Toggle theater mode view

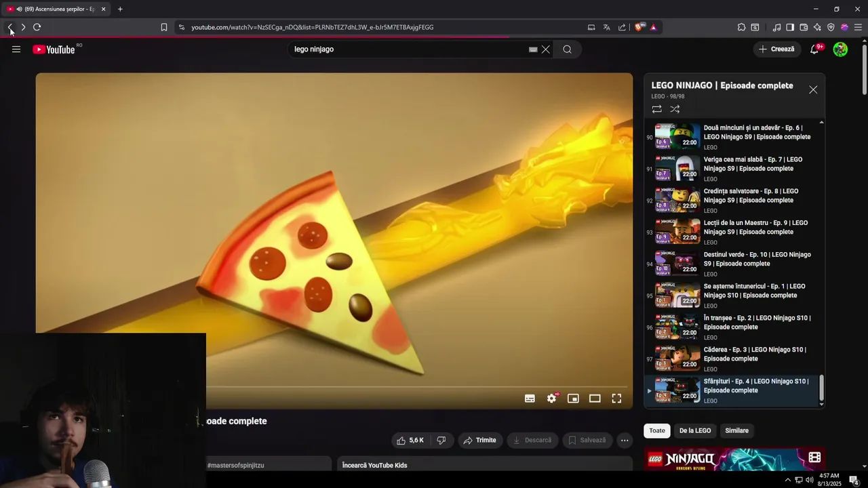click(x=595, y=399)
